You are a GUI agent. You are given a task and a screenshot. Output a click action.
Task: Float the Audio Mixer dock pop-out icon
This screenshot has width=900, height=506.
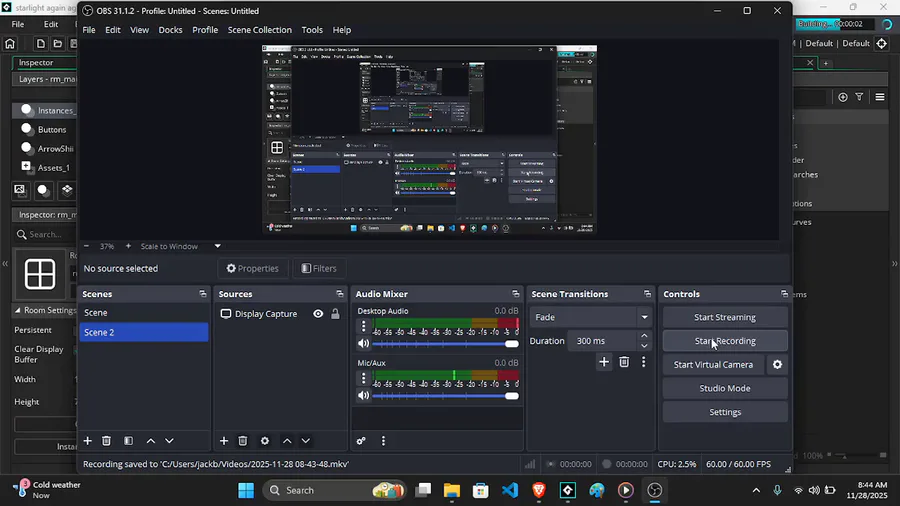click(x=515, y=294)
